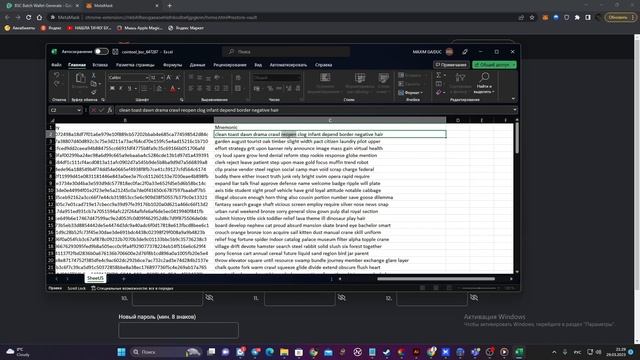Toggle visibility eye for seed word 11
Image resolution: width=640 pixels, height=360 pixels.
342,298
